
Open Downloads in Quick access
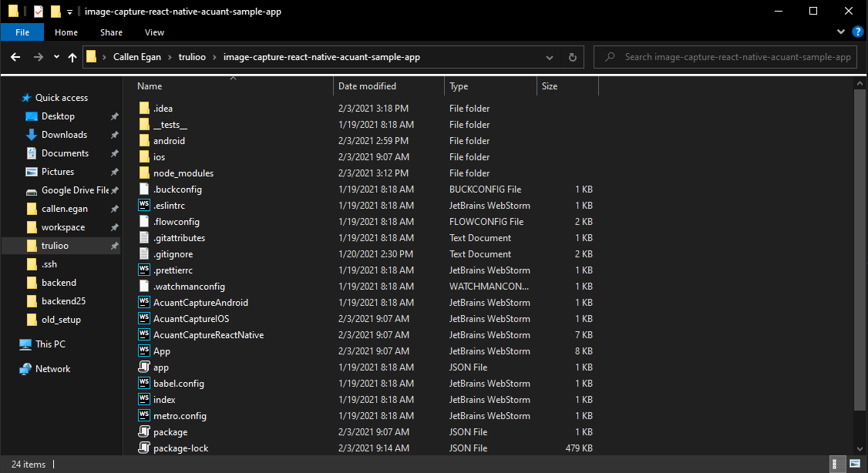pos(64,135)
